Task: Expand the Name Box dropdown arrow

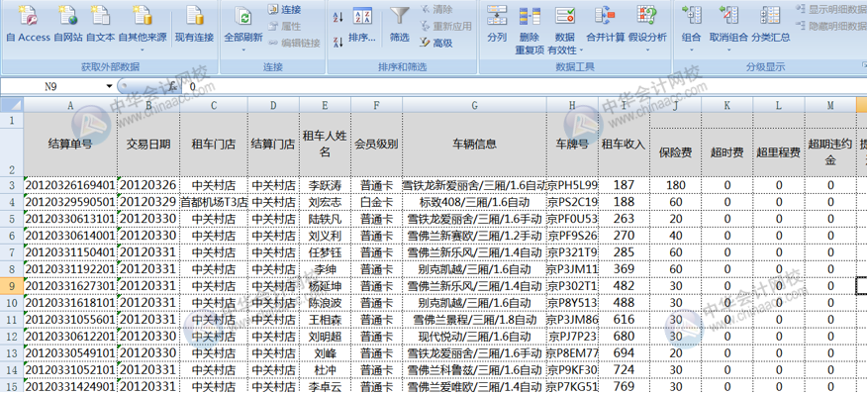Action: click(x=109, y=87)
